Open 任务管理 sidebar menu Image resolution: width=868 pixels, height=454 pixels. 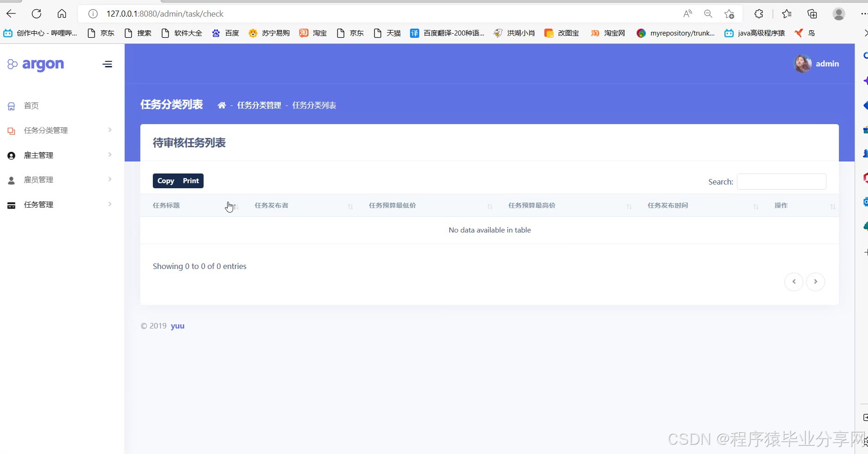[39, 205]
